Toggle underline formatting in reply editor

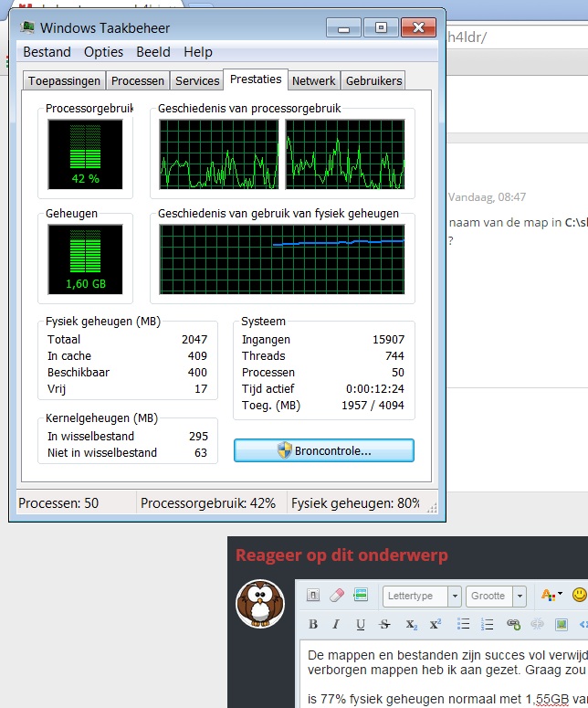(360, 624)
